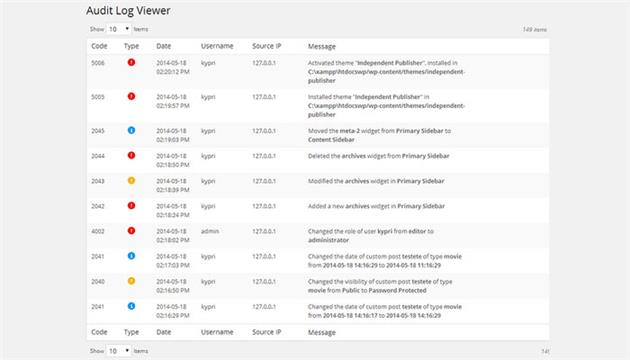Sort by the top Type column header

tap(131, 46)
